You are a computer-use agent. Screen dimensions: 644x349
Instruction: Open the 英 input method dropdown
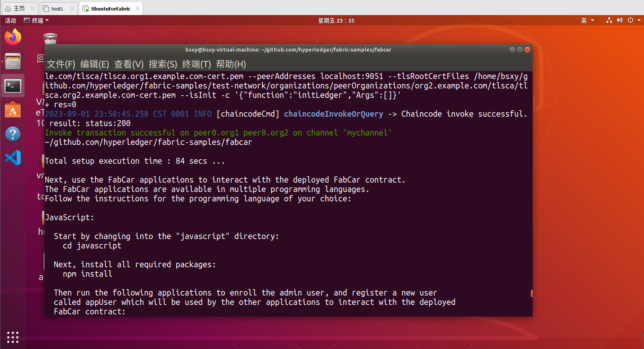click(588, 20)
